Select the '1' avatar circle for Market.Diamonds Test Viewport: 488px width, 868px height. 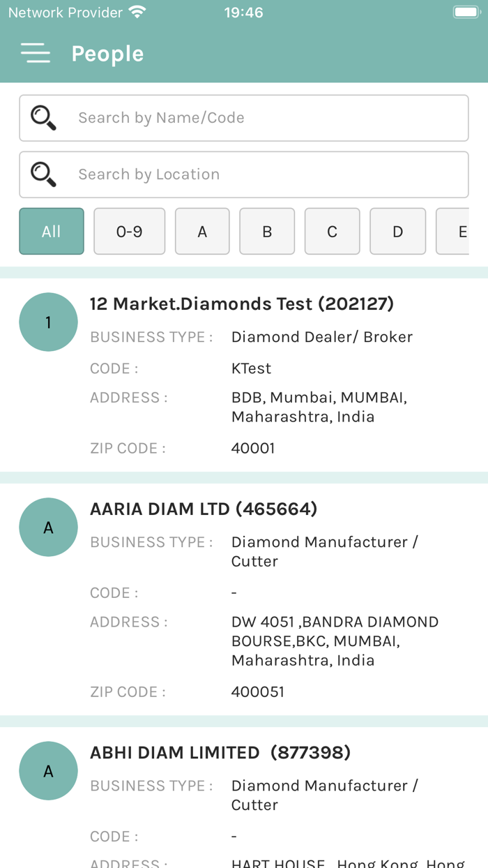pos(47,322)
